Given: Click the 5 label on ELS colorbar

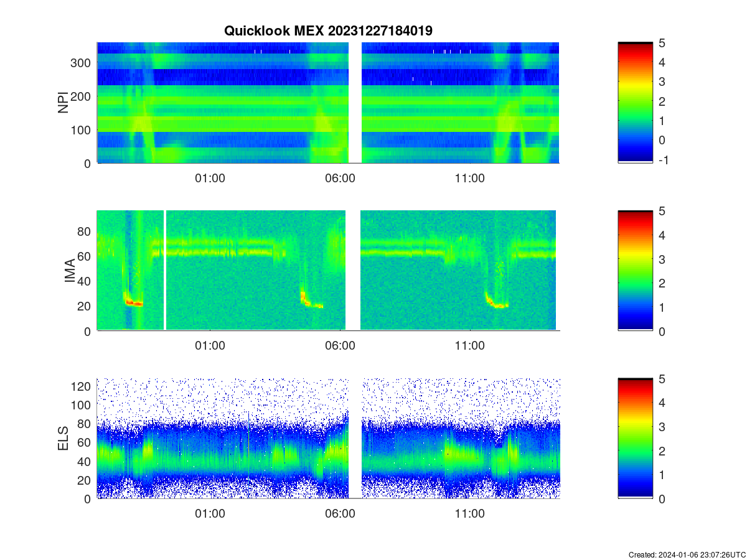Looking at the screenshot, I should (662, 378).
